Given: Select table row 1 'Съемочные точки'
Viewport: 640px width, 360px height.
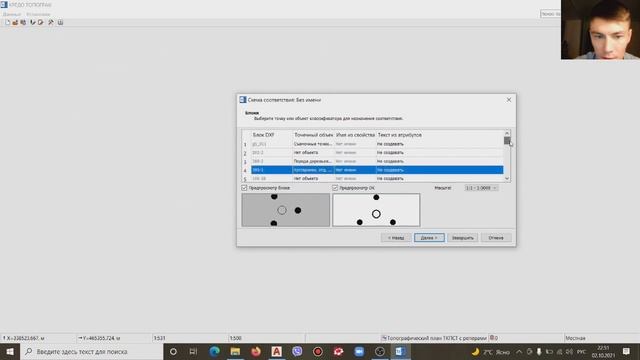Looking at the screenshot, I should coord(372,144).
